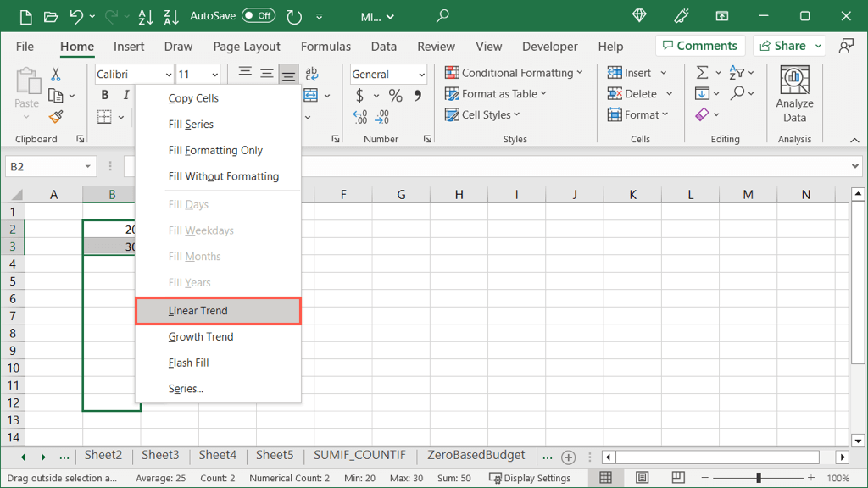Screen dimensions: 868x488
Task: Open the font size dropdown
Action: click(x=214, y=75)
